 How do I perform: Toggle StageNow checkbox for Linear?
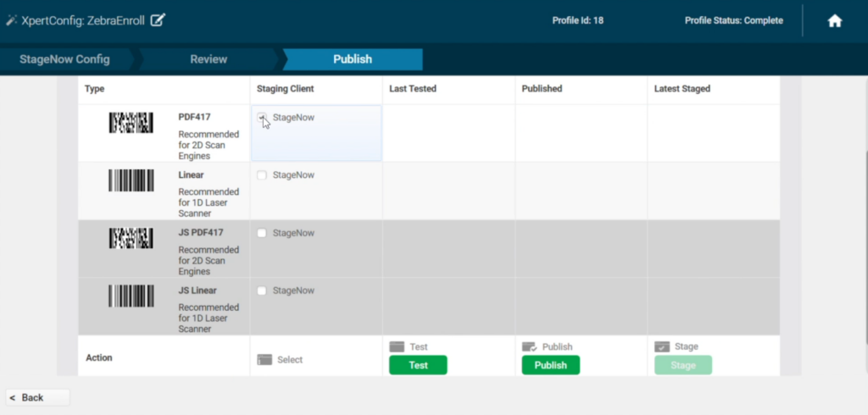click(262, 174)
